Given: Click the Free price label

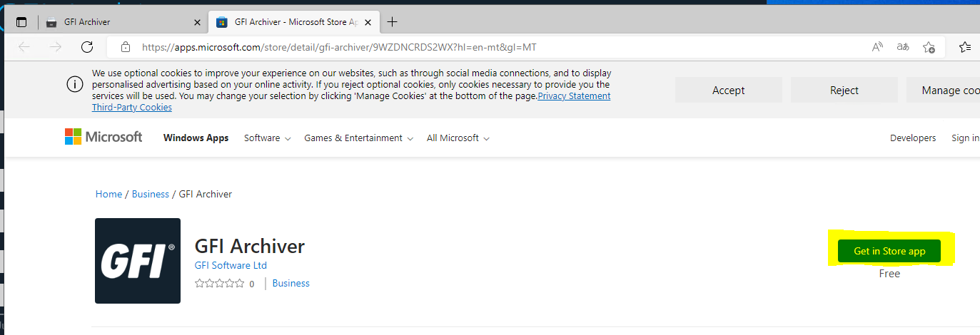Looking at the screenshot, I should pyautogui.click(x=889, y=274).
